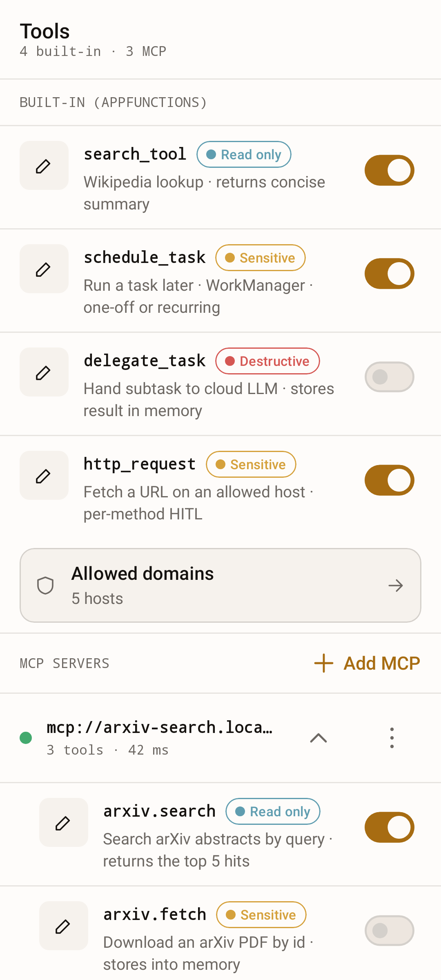Screen dimensions: 441x980
Task: Click the Read only badge on search_tool
Action: pos(244,154)
